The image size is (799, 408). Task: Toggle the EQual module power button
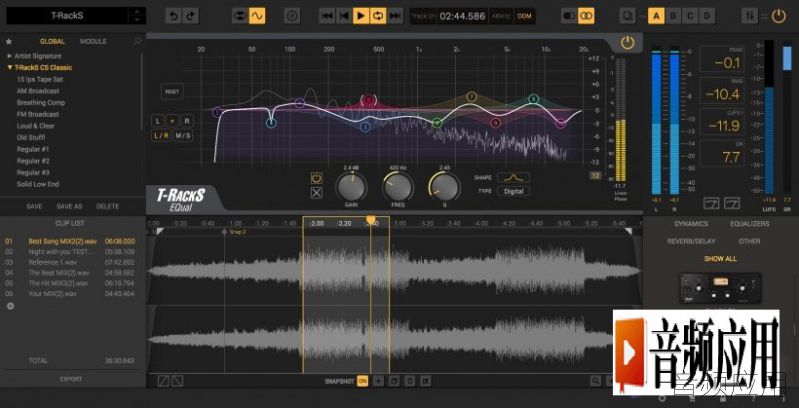point(627,43)
